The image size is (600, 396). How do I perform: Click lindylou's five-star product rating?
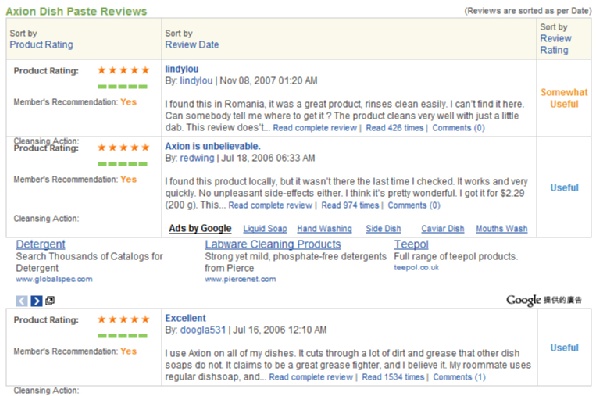coord(123,70)
